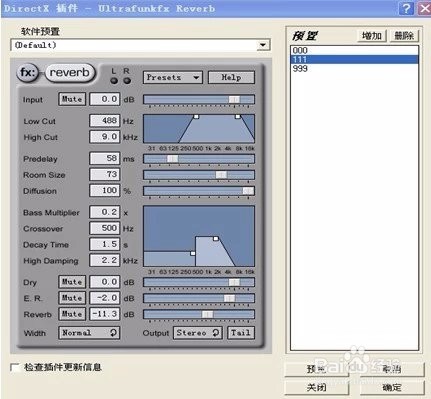Click the Input dB value field
This screenshot has width=431, height=399.
tap(105, 99)
